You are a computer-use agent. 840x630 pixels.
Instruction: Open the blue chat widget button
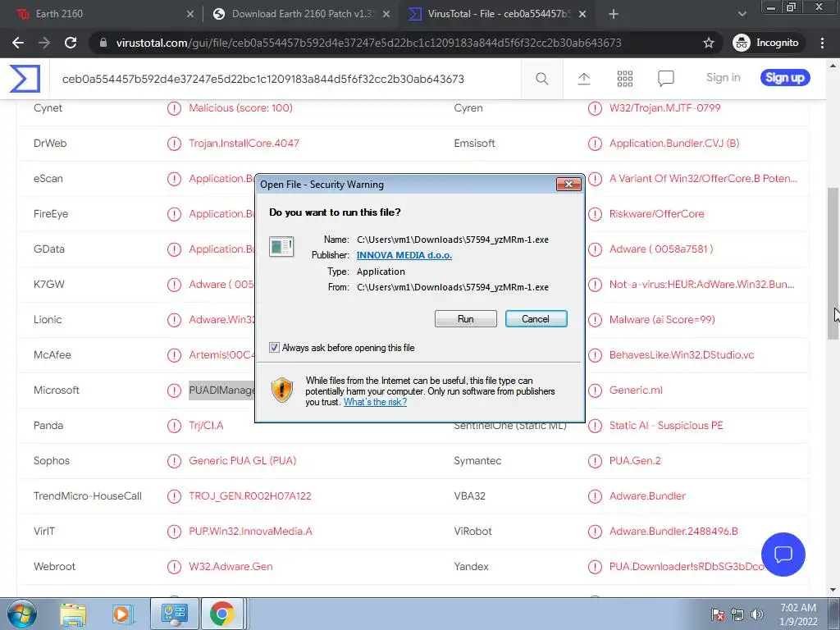point(783,554)
